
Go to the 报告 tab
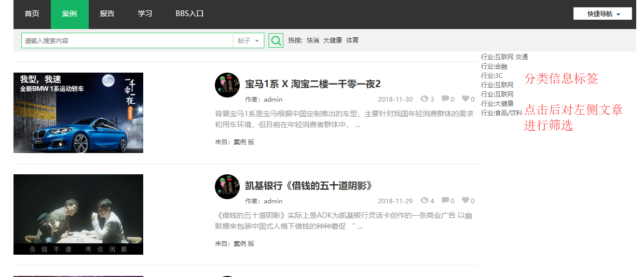click(x=107, y=14)
